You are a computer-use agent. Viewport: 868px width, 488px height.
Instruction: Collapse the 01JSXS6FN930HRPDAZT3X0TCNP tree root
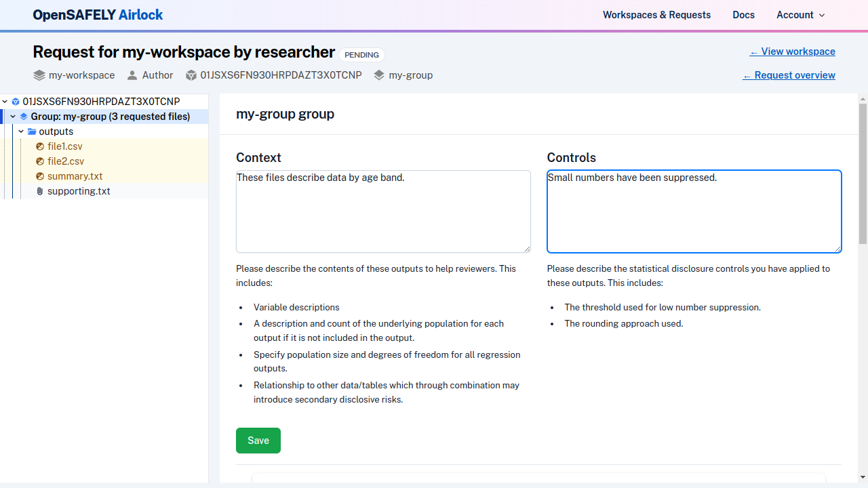coord(5,101)
